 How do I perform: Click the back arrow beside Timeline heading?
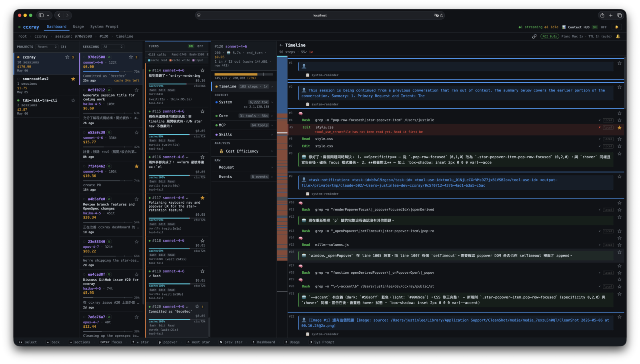click(x=281, y=45)
